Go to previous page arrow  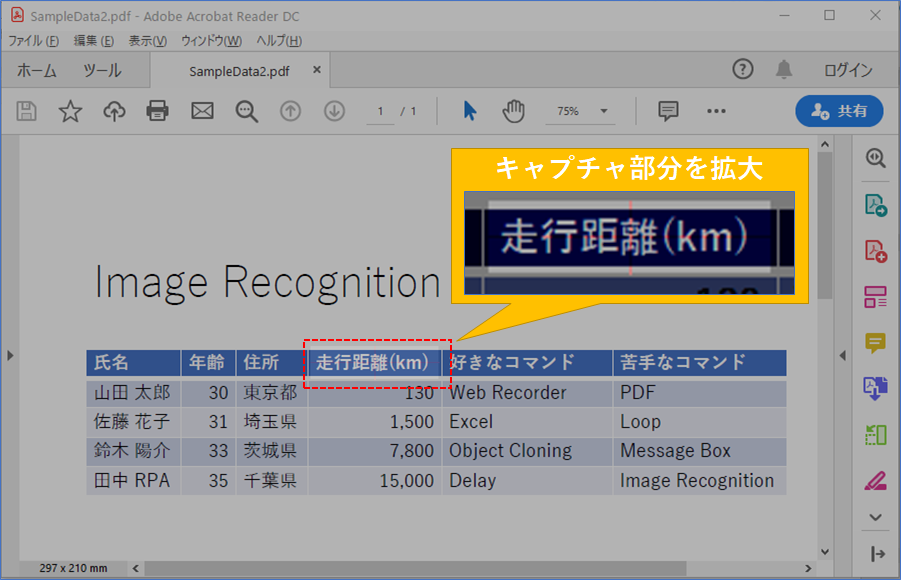290,111
